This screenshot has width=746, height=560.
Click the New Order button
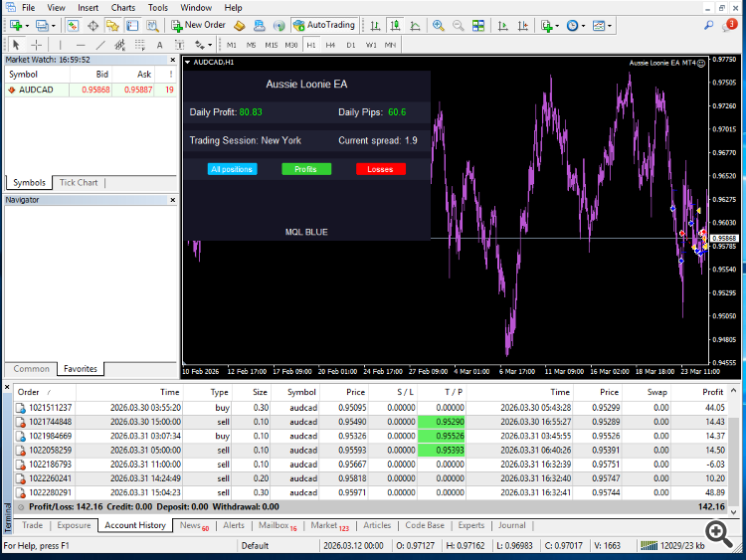point(198,25)
